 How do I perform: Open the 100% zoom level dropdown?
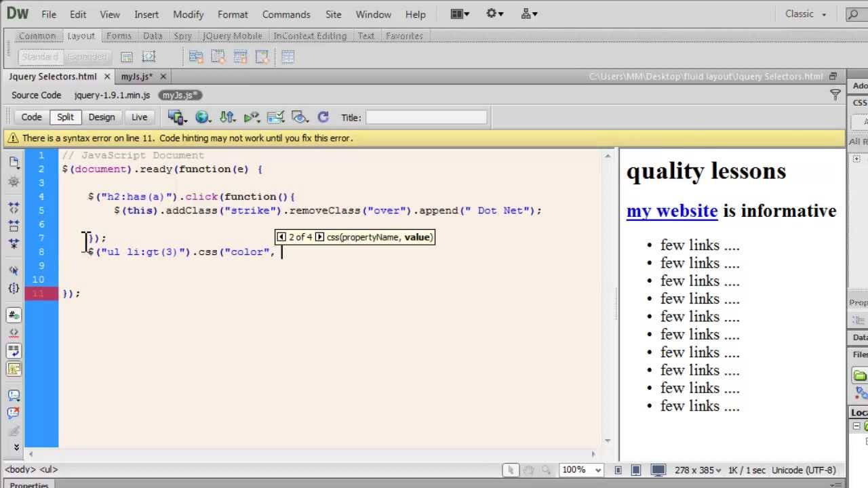pos(583,470)
